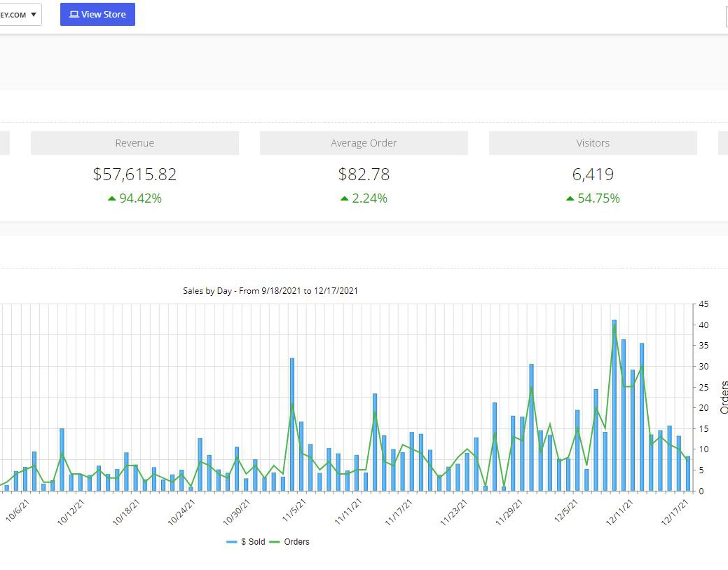Screen dimensions: 728x570
Task: Click the green up arrow beside 54.75%
Action: pos(570,198)
